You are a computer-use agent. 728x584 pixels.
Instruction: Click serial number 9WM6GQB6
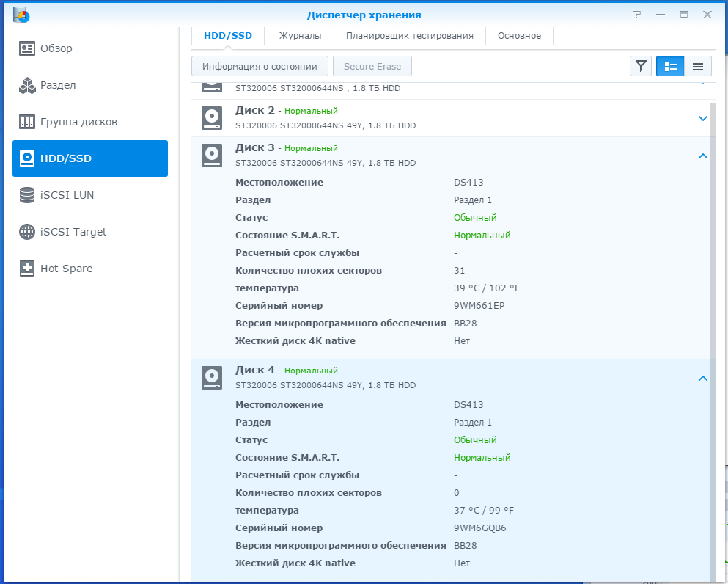coord(480,528)
